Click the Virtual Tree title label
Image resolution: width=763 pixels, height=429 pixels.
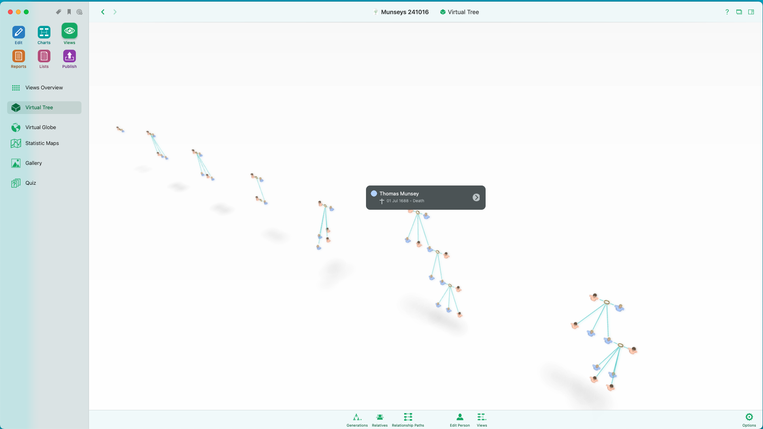463,12
